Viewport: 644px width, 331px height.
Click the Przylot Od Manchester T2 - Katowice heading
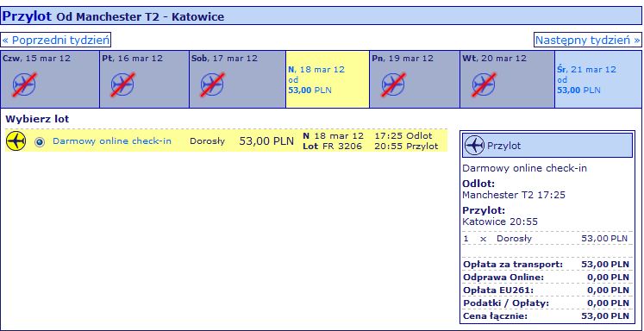point(113,16)
